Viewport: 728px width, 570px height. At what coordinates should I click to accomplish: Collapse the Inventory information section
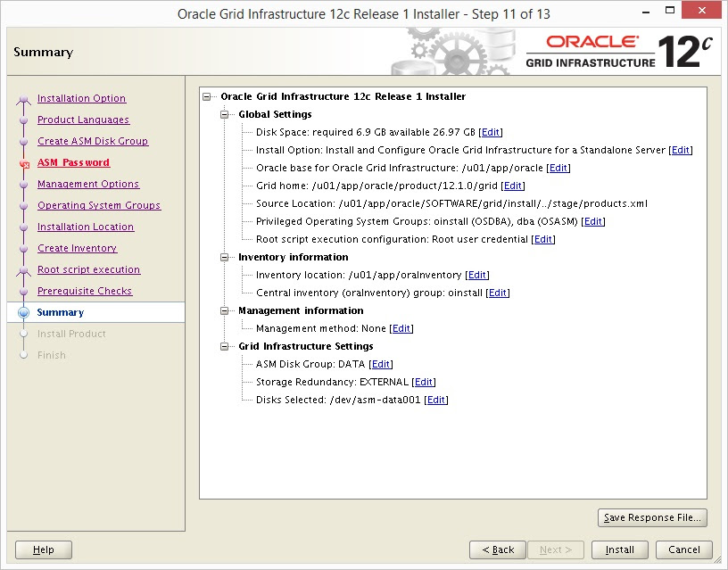tap(224, 257)
